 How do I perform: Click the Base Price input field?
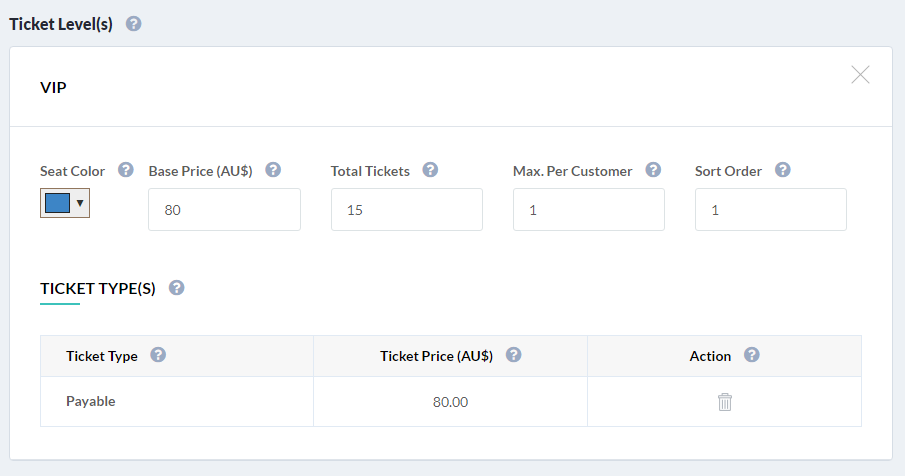[225, 209]
